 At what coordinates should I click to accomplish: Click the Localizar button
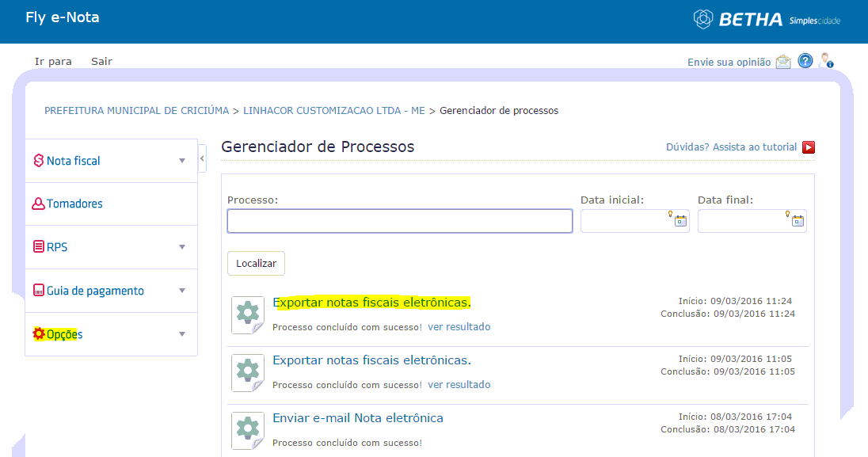point(256,263)
